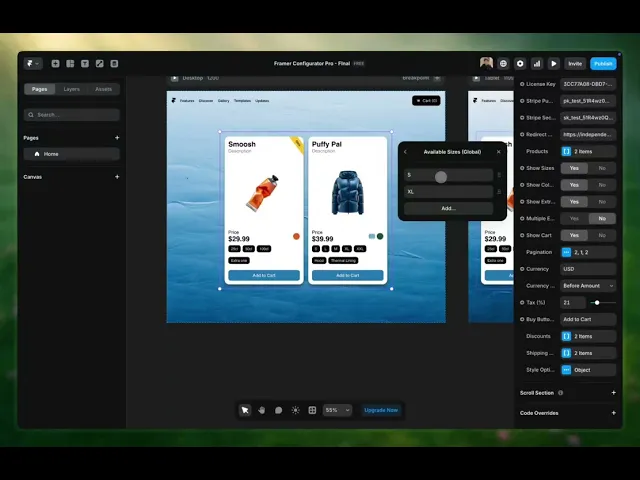Click the Currency USD field
640x480 pixels.
588,269
